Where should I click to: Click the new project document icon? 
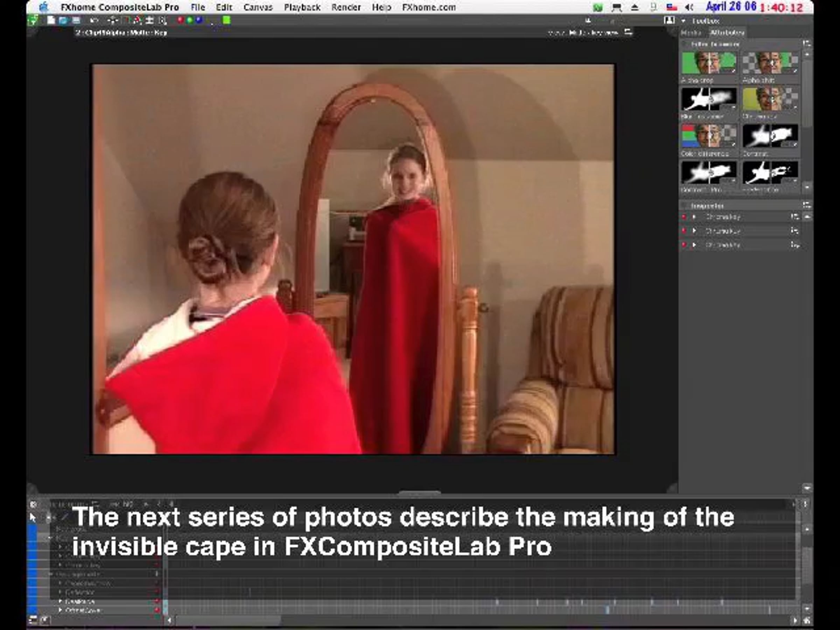coord(51,20)
